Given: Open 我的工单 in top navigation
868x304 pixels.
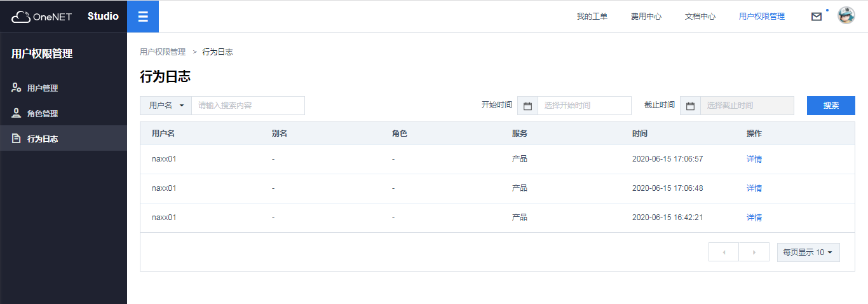Looking at the screenshot, I should coord(592,17).
